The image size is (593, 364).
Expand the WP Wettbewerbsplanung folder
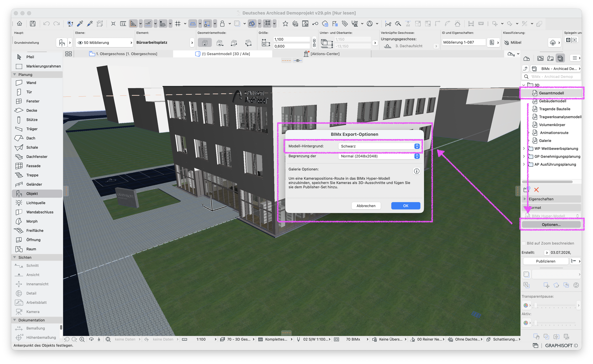click(524, 149)
